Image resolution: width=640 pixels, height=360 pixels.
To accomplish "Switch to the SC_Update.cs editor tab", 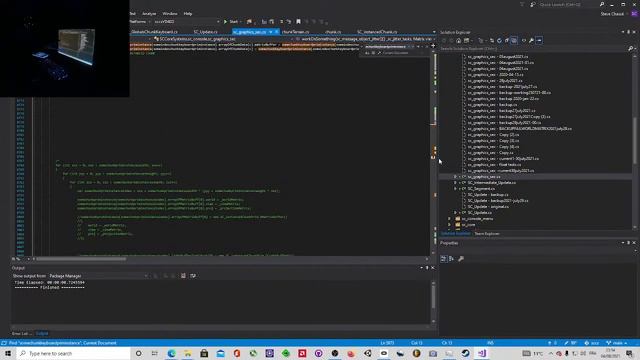I will 206,32.
